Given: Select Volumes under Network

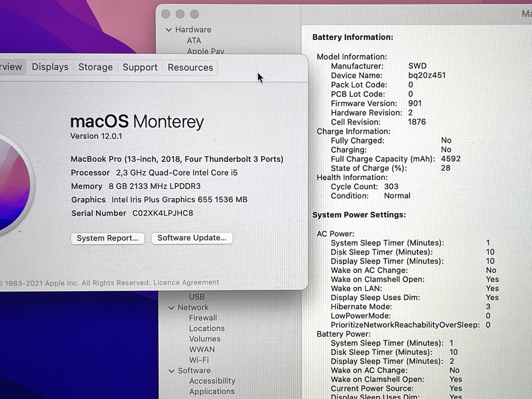Looking at the screenshot, I should click(205, 339).
